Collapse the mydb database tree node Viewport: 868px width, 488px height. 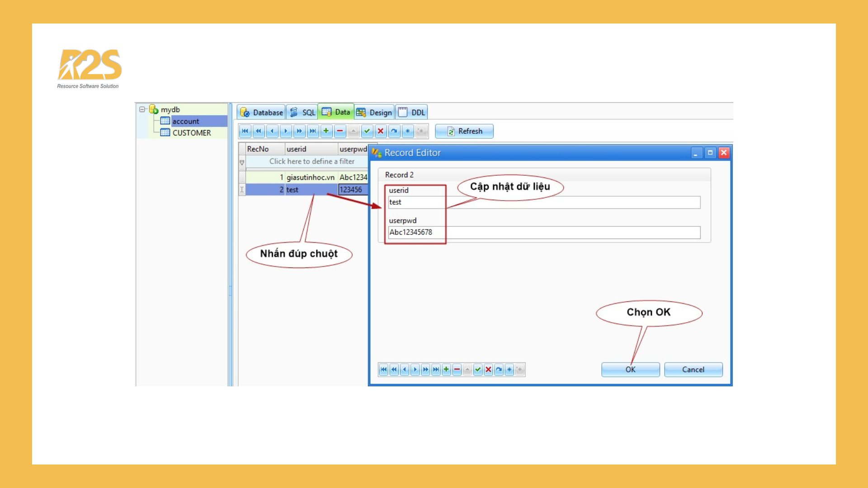click(x=142, y=109)
